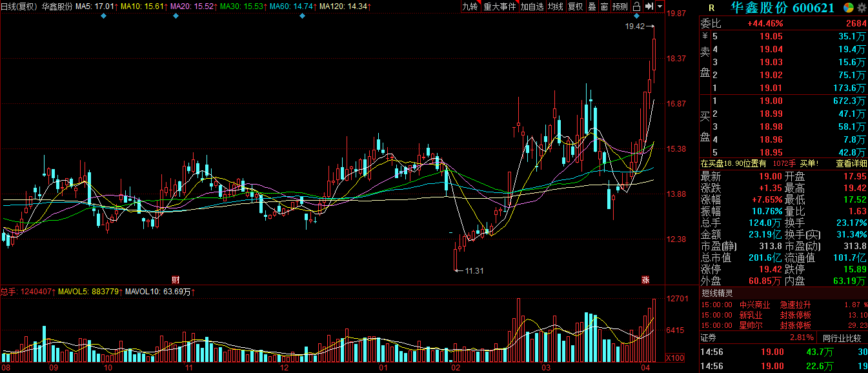Expand the toolbar dropdown arrow
This screenshot has height=373, width=868.
tap(660, 6)
